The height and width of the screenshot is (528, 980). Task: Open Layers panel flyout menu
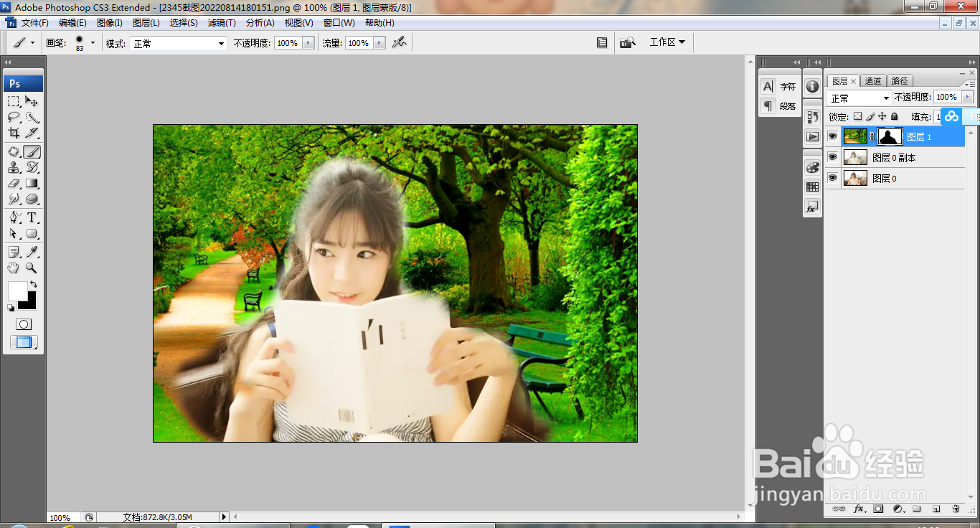pos(971,84)
